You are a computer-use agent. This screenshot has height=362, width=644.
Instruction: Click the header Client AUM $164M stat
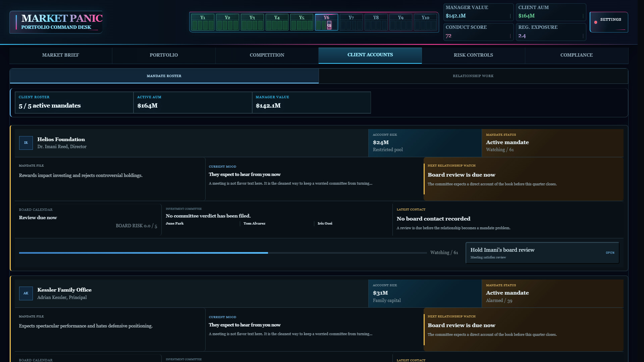click(x=551, y=12)
